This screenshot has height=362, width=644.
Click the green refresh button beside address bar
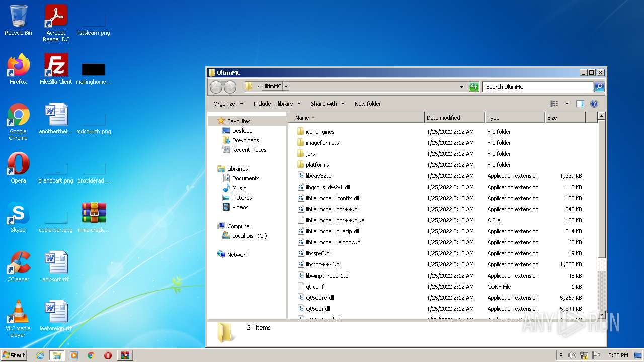click(x=474, y=87)
